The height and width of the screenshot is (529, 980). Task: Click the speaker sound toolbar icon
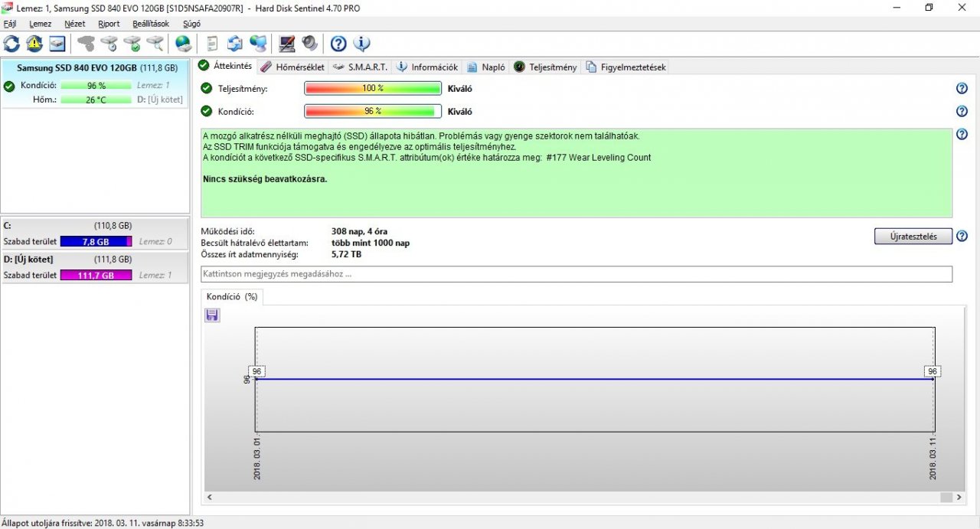coord(309,43)
